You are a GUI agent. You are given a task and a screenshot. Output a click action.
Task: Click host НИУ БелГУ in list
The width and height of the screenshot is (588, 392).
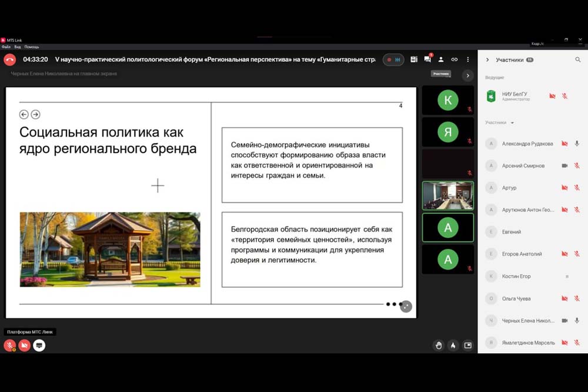[x=514, y=95]
